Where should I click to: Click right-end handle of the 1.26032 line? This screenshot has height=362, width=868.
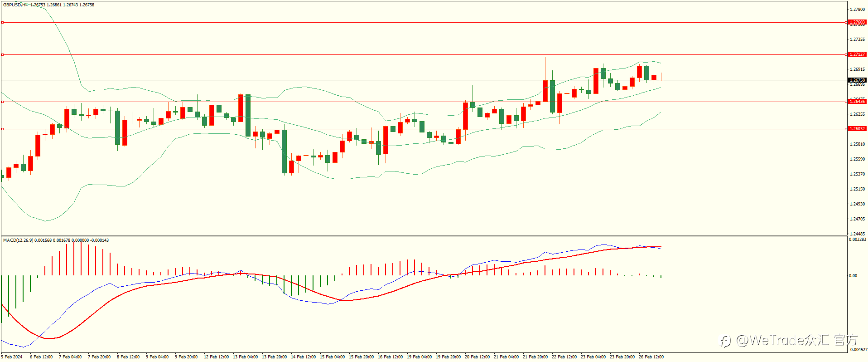(846, 129)
